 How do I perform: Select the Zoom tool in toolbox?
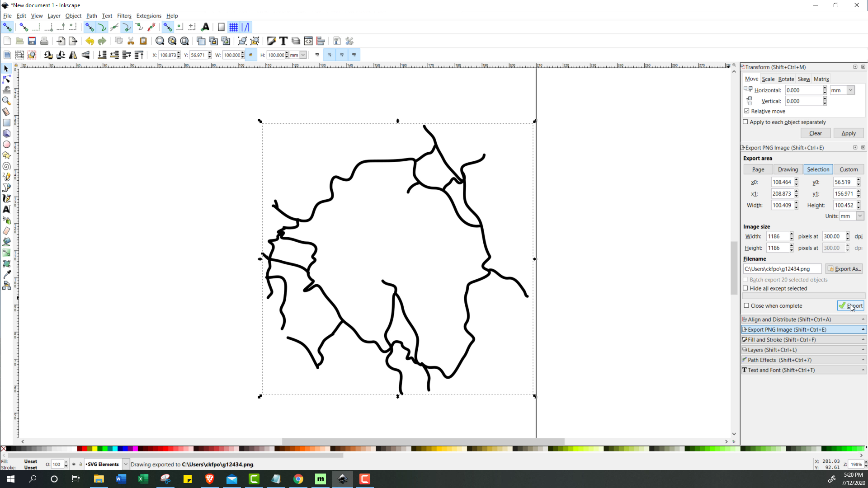6,101
